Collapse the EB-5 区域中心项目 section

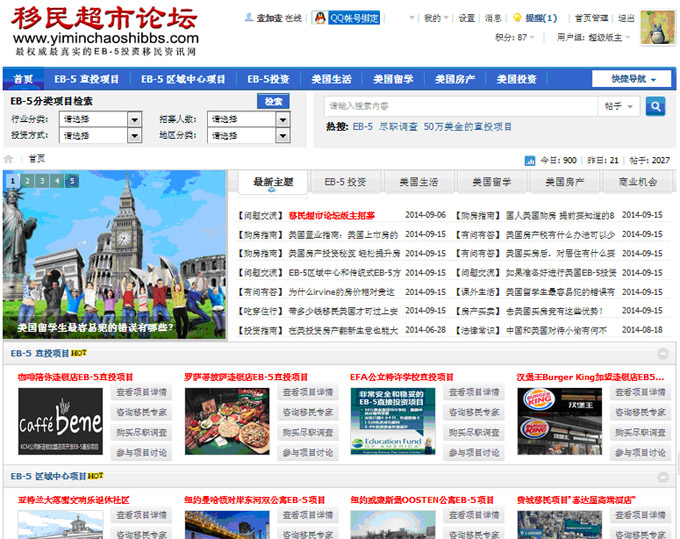662,477
